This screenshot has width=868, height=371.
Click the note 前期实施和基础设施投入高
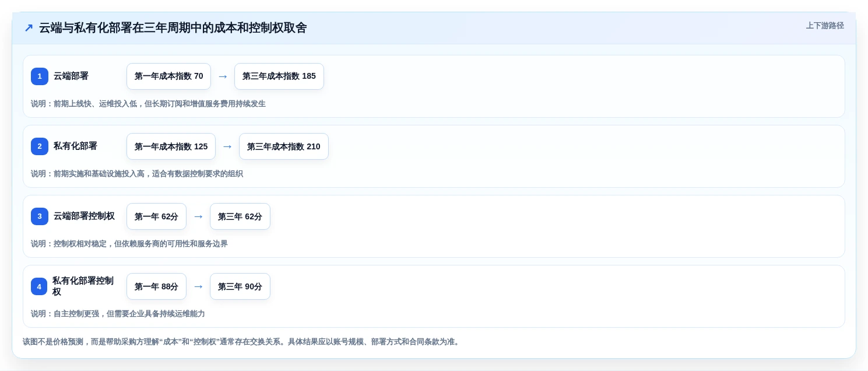pos(137,174)
